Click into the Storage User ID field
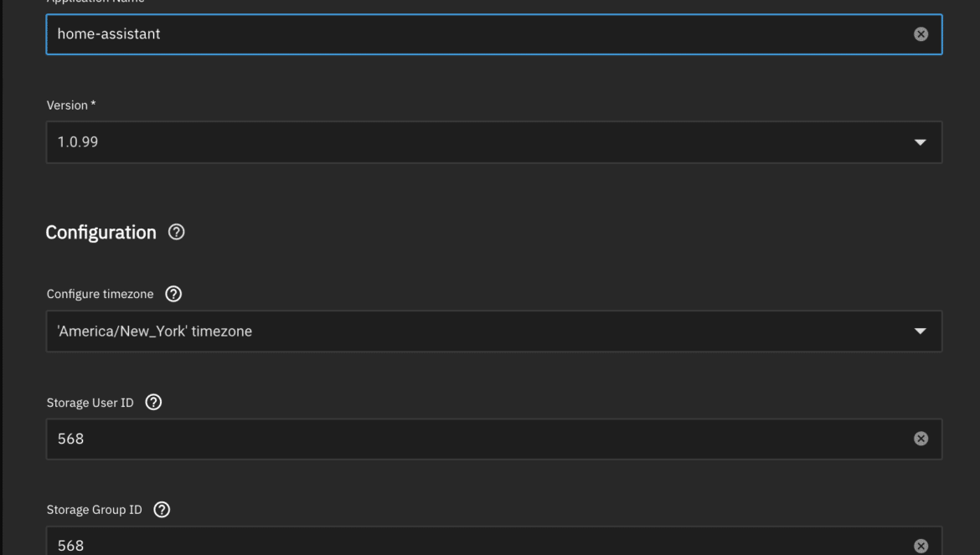This screenshot has height=555, width=980. pyautogui.click(x=493, y=439)
